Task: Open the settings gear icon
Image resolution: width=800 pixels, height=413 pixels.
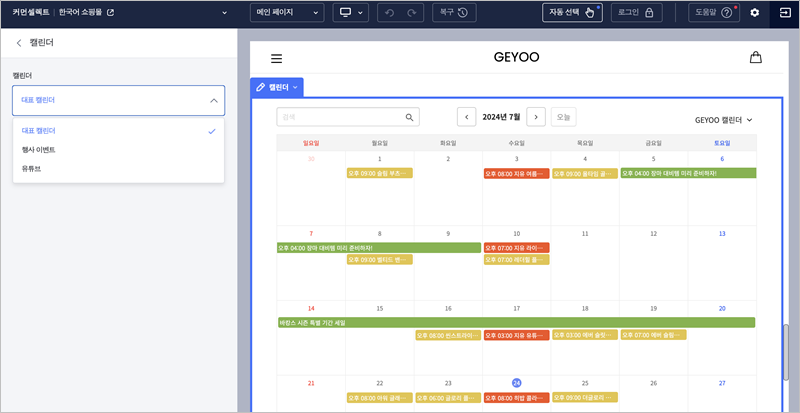Action: 755,13
